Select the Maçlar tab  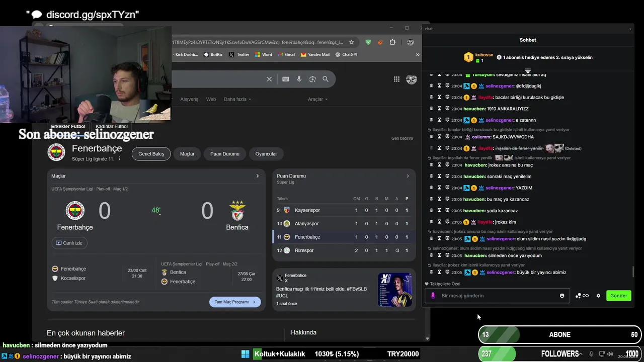(187, 154)
